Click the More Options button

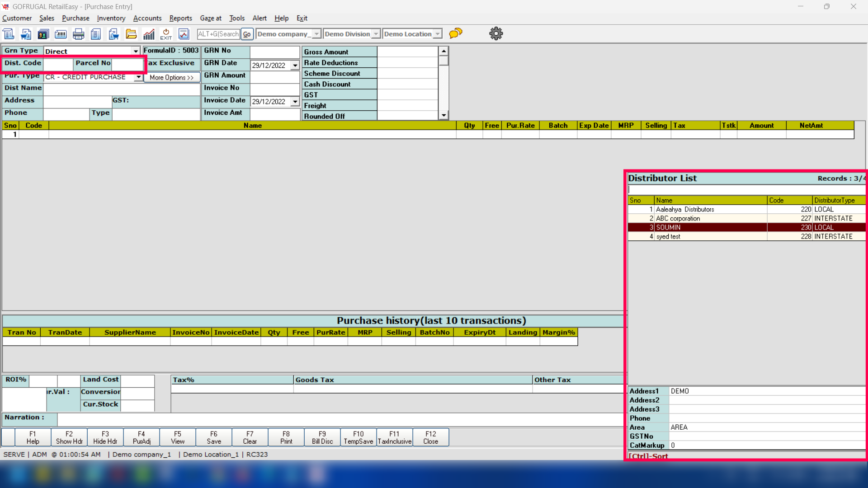(x=171, y=77)
